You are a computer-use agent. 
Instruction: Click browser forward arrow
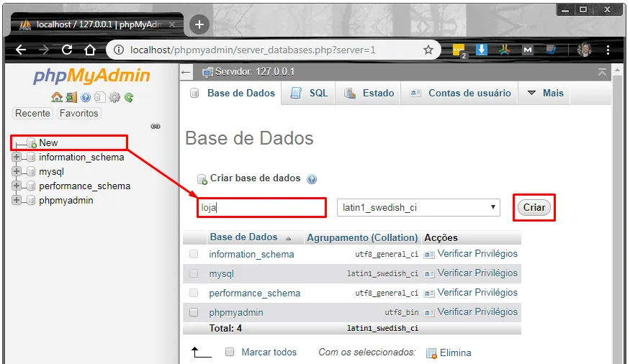44,50
